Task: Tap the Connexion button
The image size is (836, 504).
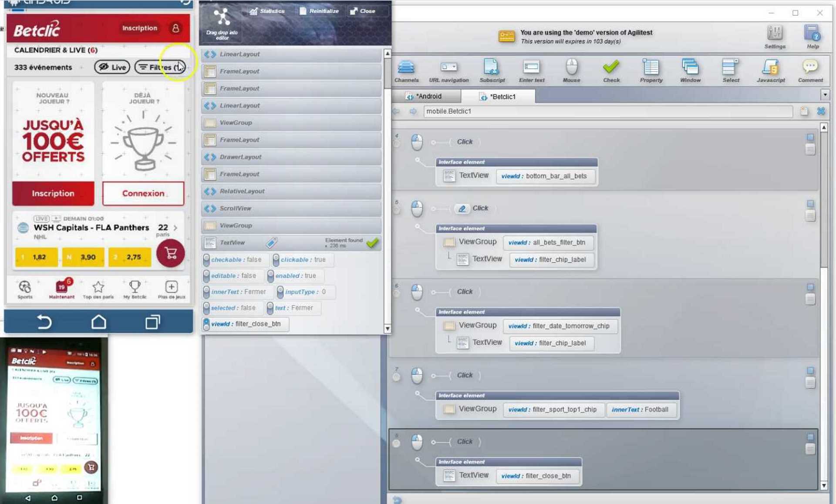Action: [x=143, y=193]
